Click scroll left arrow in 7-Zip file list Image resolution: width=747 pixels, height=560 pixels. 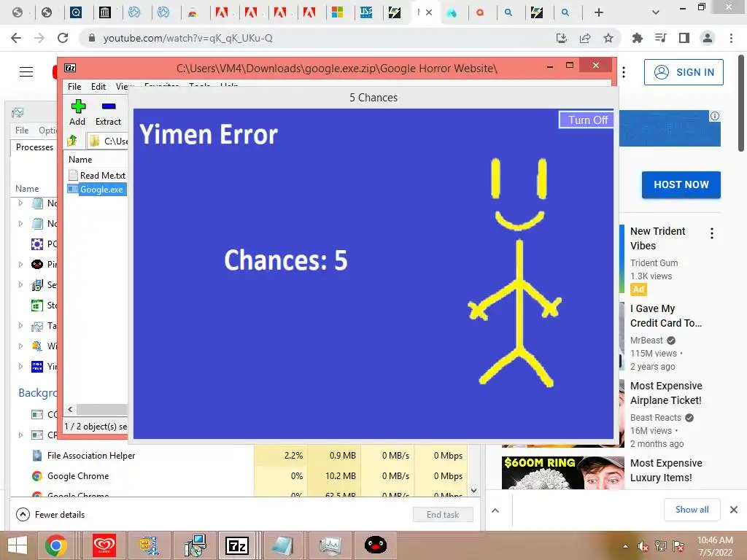click(x=71, y=409)
